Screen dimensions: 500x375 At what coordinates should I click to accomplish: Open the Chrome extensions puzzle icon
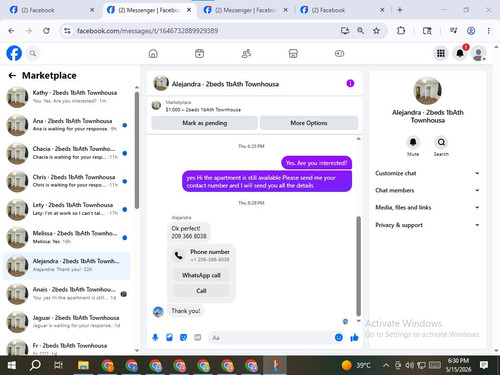(401, 31)
